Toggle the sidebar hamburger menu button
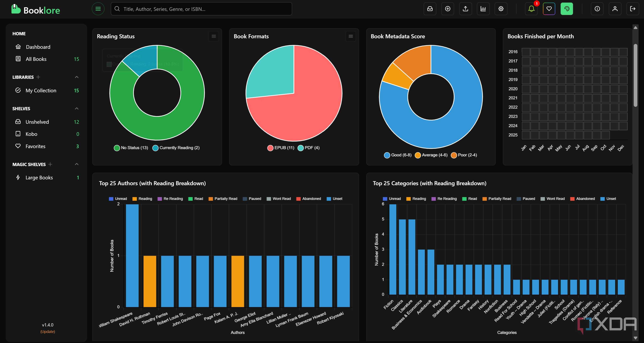 pyautogui.click(x=98, y=9)
